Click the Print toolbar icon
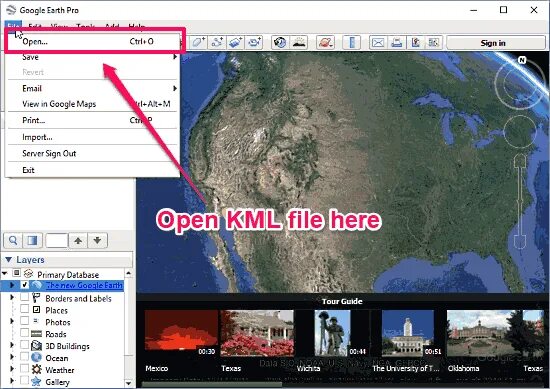This screenshot has height=389, width=550. [x=397, y=42]
